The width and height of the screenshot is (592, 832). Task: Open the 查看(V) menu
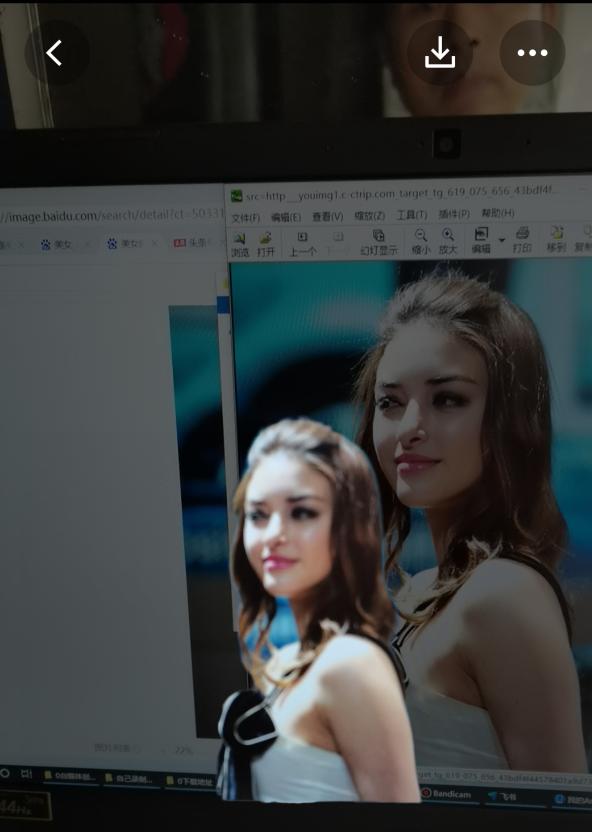coord(327,216)
